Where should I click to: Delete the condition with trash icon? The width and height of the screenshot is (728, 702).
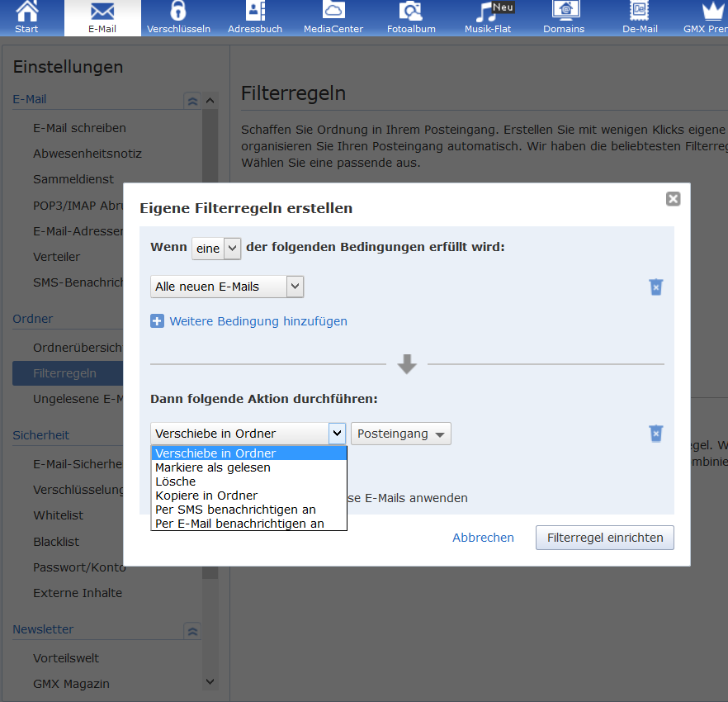[656, 287]
